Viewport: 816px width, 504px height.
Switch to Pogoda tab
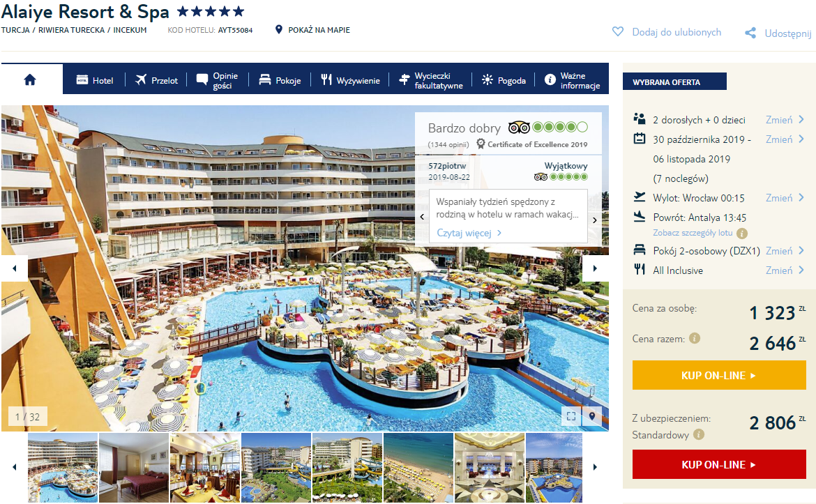coord(504,80)
